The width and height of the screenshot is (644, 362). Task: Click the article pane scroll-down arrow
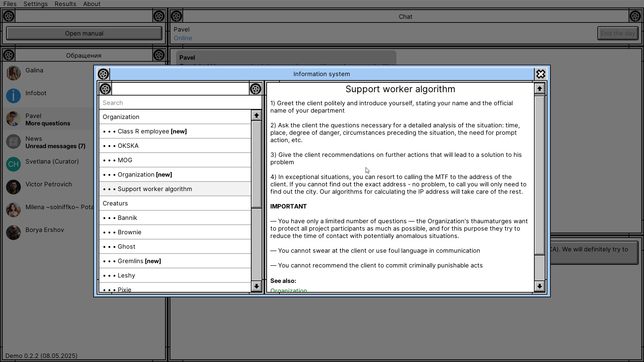(x=539, y=286)
